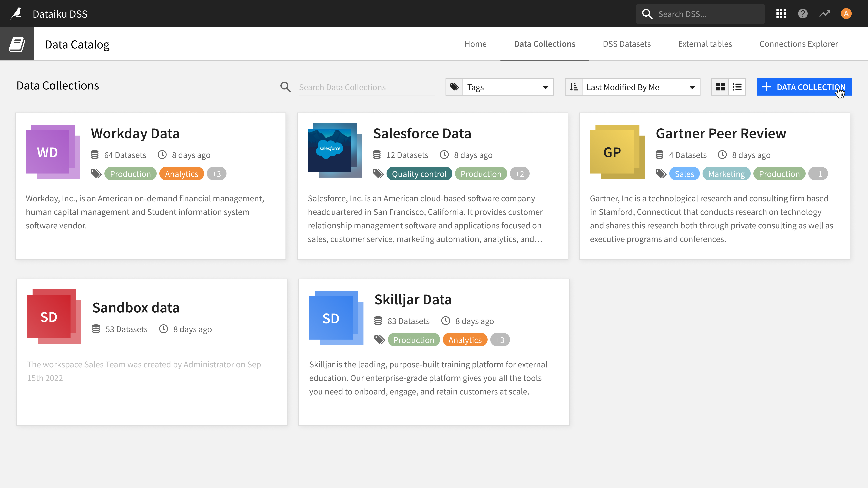This screenshot has height=488, width=868.
Task: Open the user avatar A menu
Action: coord(846,14)
